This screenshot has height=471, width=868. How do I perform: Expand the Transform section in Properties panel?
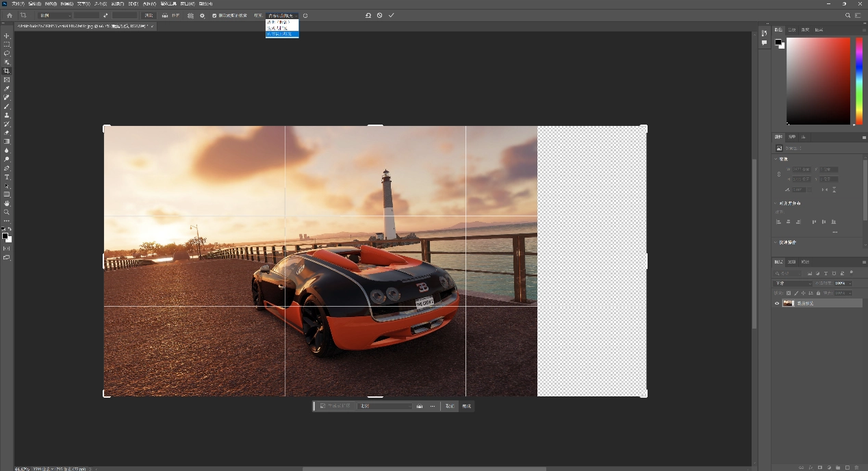776,159
